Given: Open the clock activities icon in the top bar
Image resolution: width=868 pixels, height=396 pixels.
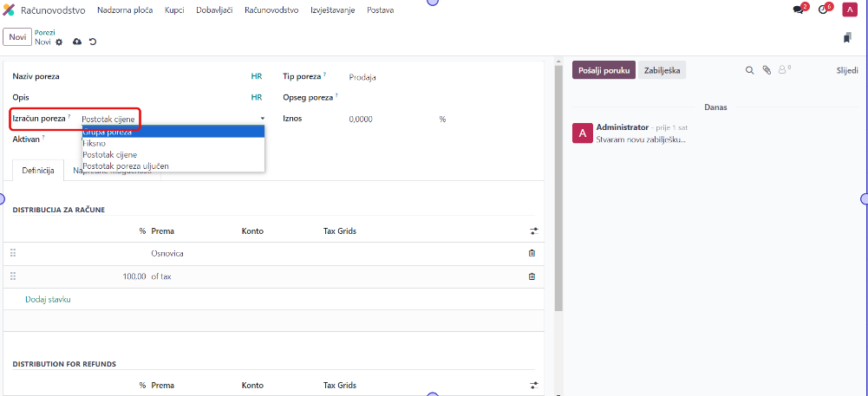Looking at the screenshot, I should [x=824, y=10].
